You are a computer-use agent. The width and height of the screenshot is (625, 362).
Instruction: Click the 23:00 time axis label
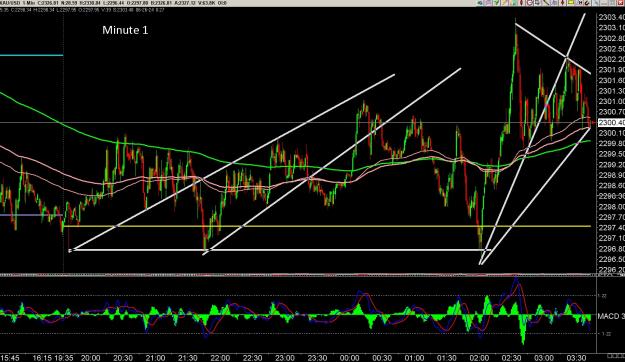point(285,358)
